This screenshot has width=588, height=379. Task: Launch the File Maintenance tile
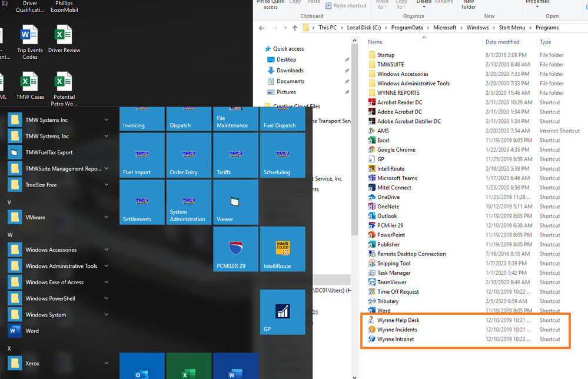pyautogui.click(x=235, y=119)
